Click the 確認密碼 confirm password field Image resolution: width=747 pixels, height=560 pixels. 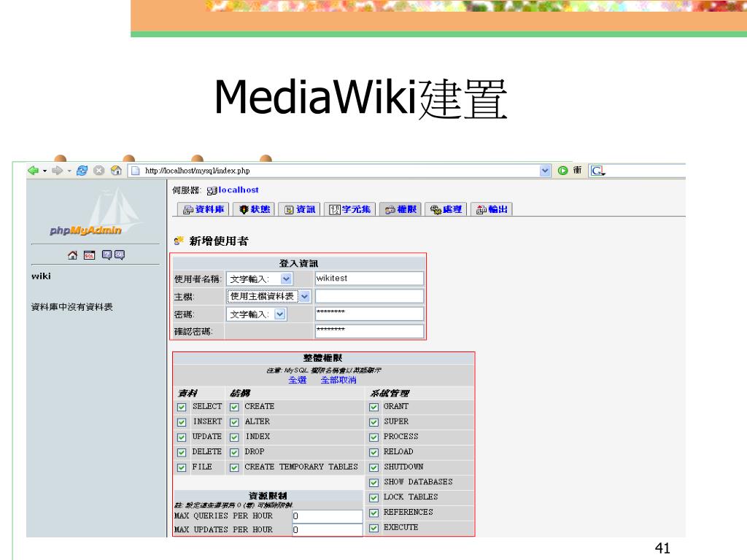pyautogui.click(x=369, y=332)
